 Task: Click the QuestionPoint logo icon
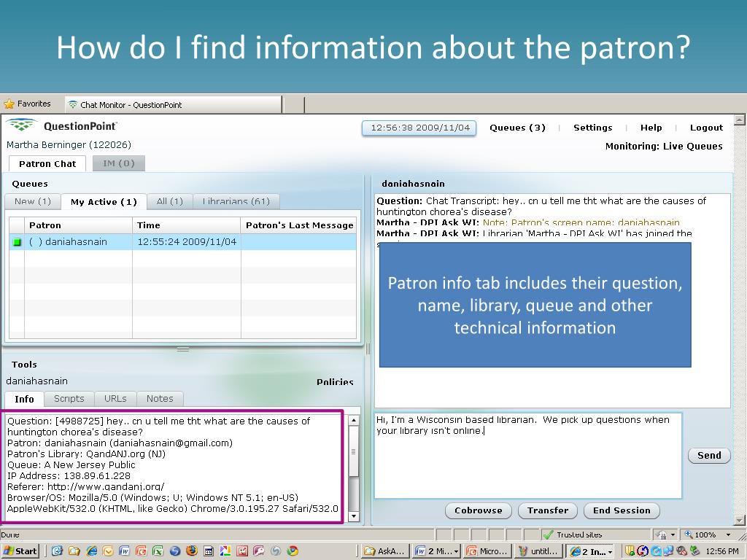click(x=21, y=125)
